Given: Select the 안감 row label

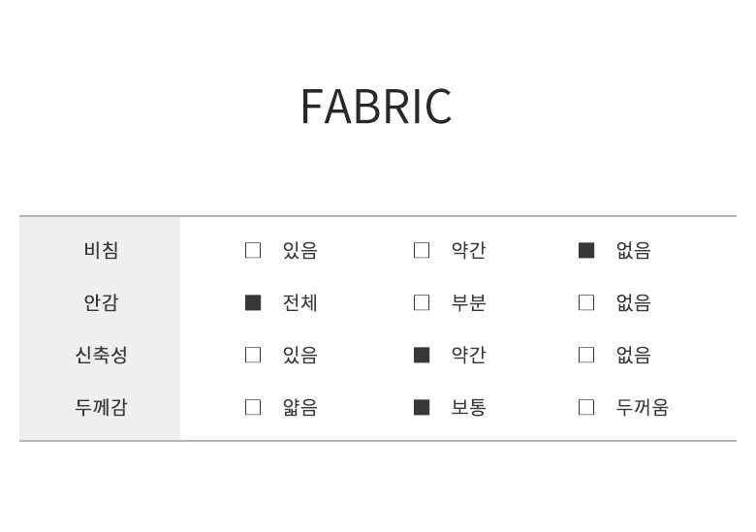Looking at the screenshot, I should (101, 302).
